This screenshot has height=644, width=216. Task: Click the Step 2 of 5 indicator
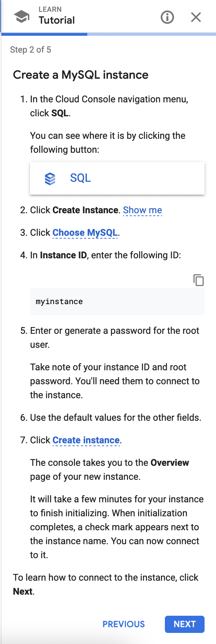(31, 50)
